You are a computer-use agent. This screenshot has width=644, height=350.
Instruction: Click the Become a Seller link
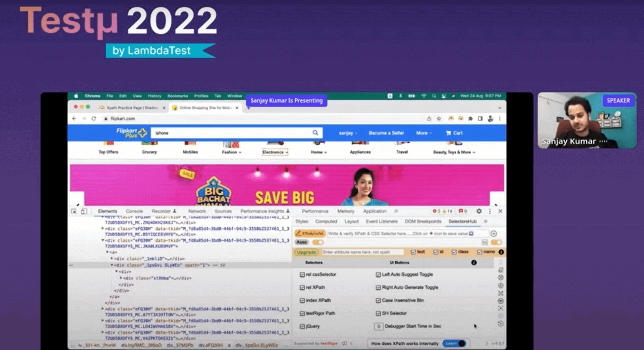tap(386, 133)
